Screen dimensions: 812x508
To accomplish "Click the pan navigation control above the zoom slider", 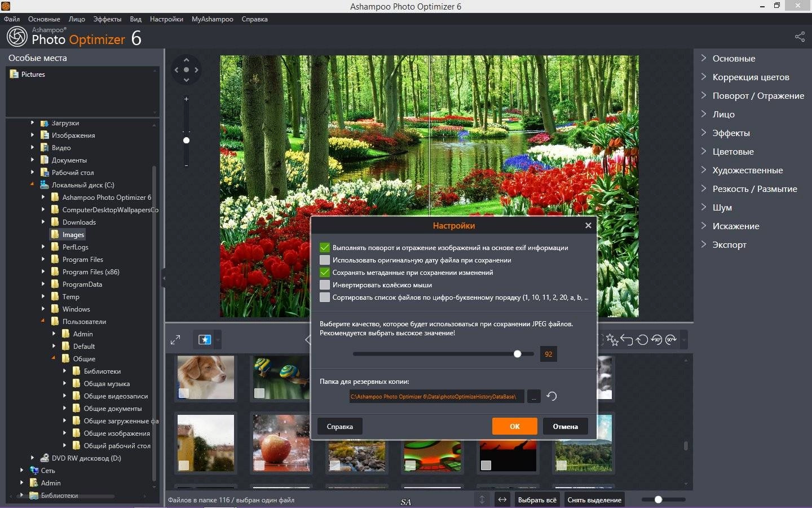I will point(186,70).
